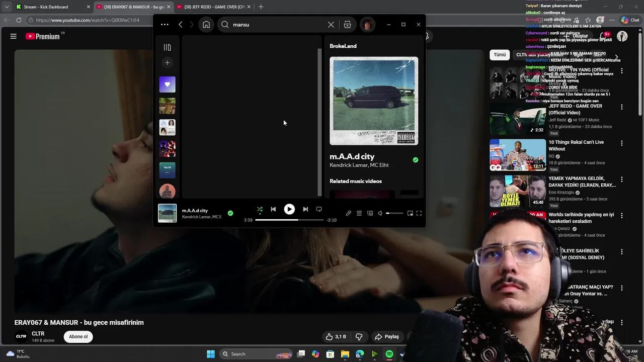Open Spotify profile avatar menu
Viewport: 644px width, 362px height.
pos(367,25)
